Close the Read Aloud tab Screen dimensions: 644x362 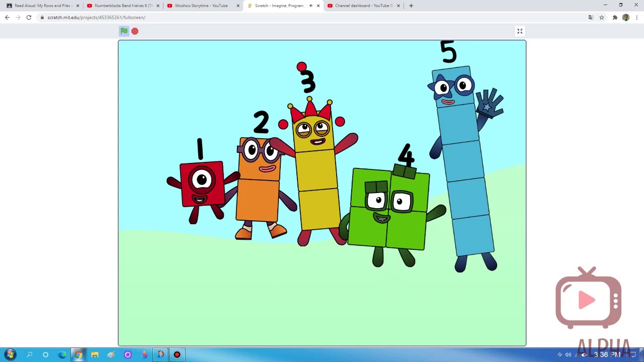(77, 6)
